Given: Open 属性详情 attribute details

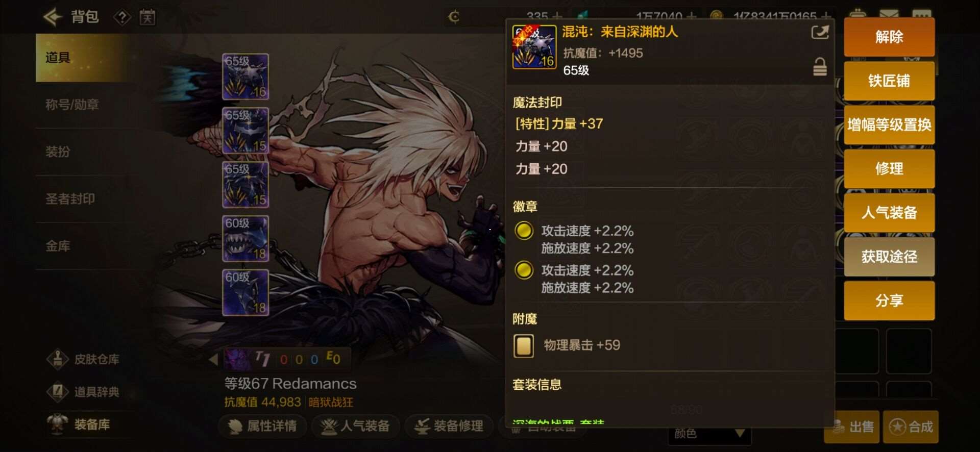Looking at the screenshot, I should (263, 426).
